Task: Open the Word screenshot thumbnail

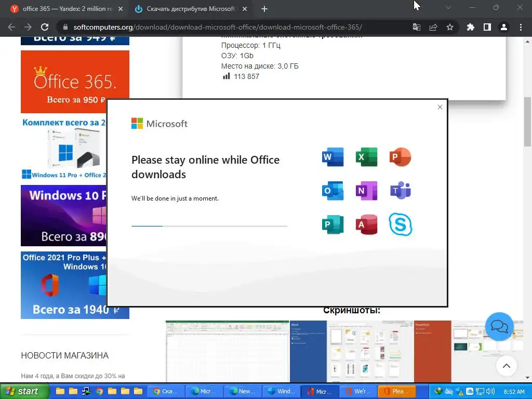Action: coord(352,351)
